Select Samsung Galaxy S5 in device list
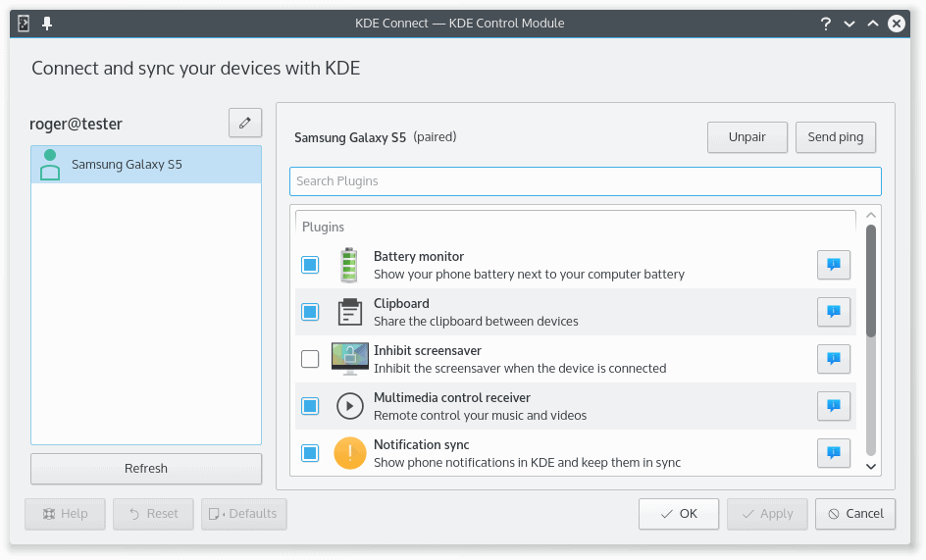The width and height of the screenshot is (926, 560). pos(146,165)
